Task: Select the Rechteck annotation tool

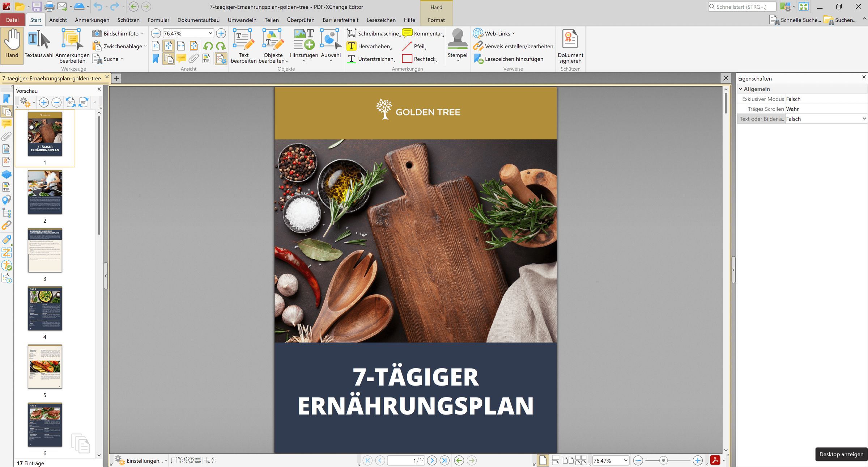Action: click(x=421, y=58)
